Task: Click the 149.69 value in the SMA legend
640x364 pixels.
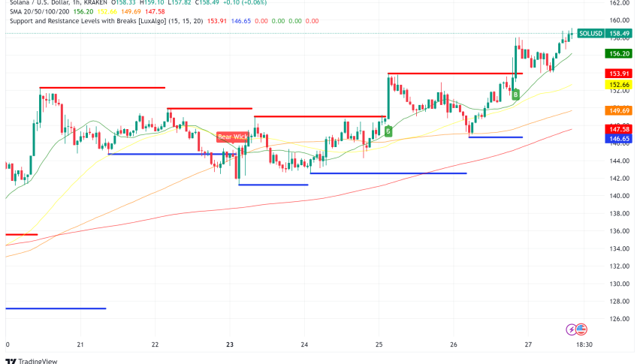Action: click(x=131, y=12)
